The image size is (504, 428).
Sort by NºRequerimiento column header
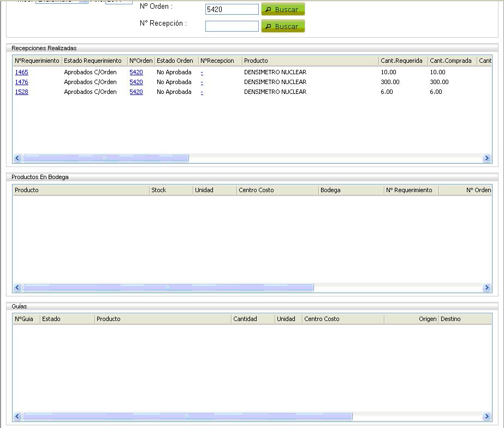coord(37,61)
